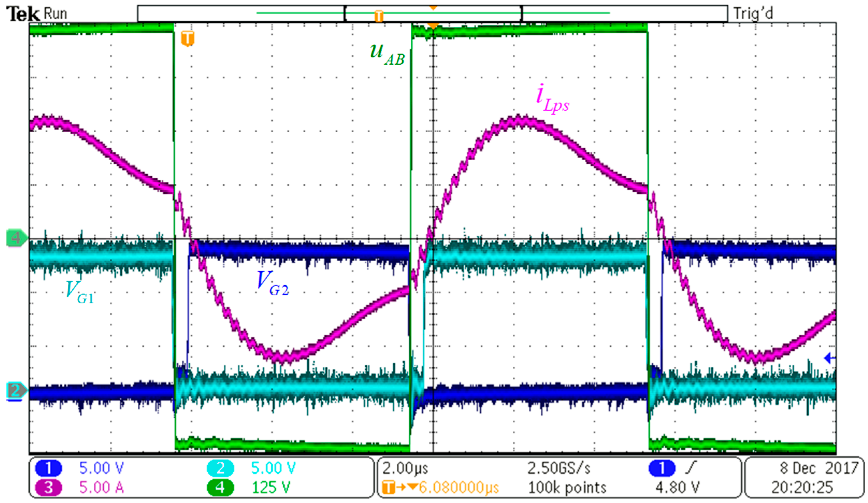Click the trigger source channel 1 badge
The height and width of the screenshot is (503, 868).
pyautogui.click(x=662, y=468)
